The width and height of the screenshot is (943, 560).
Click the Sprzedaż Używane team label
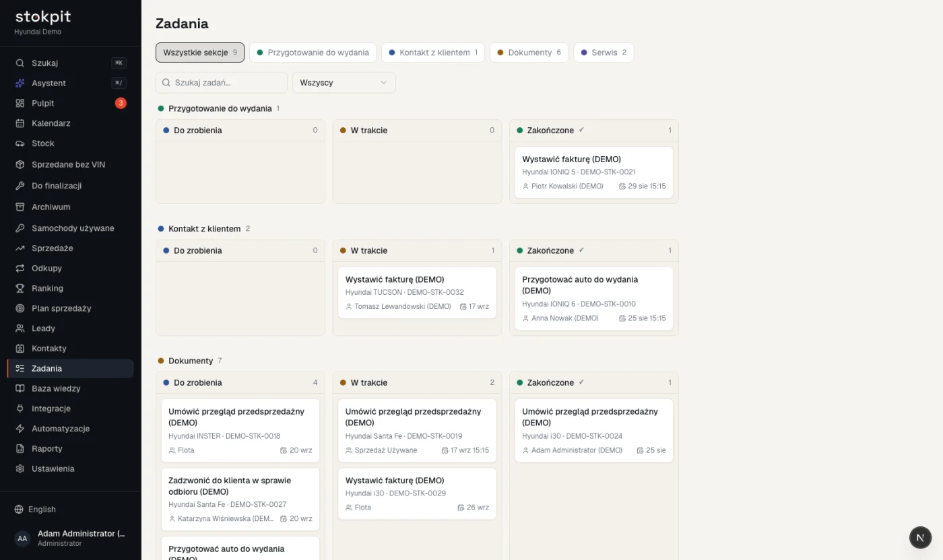click(386, 450)
